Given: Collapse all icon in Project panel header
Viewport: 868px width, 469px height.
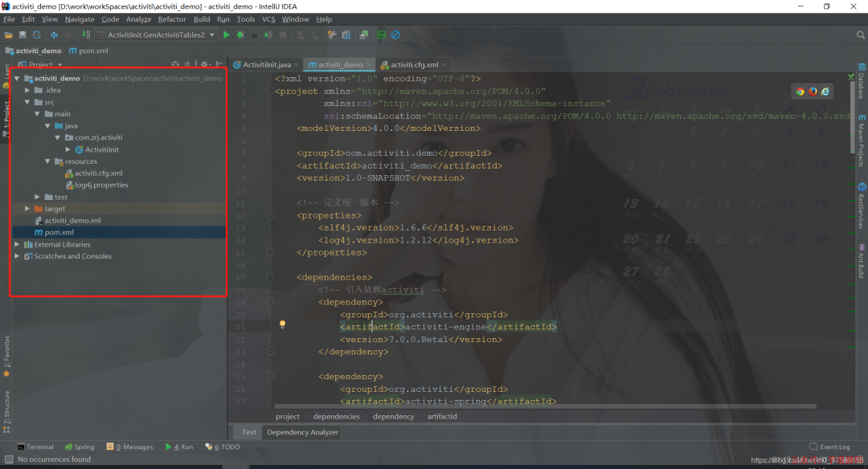Looking at the screenshot, I should (187, 65).
